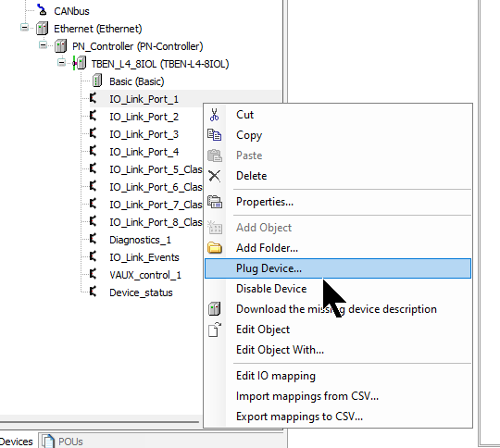Select Edit Object menu entry
Screen dimensions: 500x448
click(x=338, y=330)
